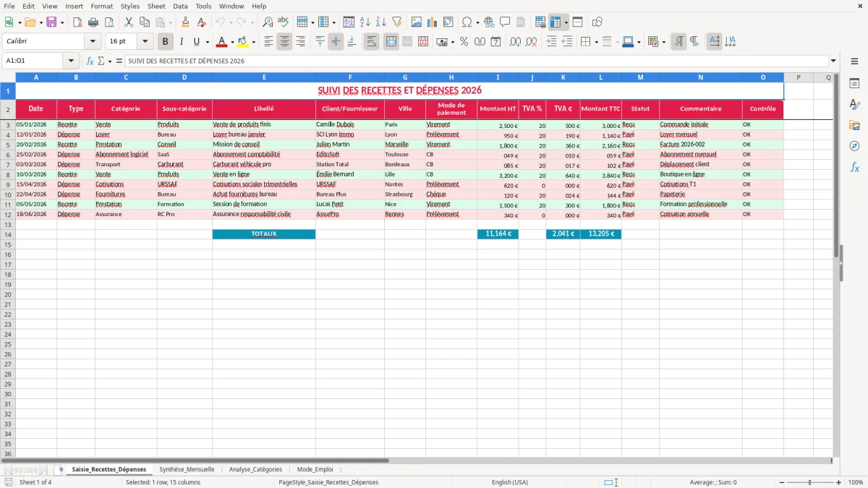Run the spelling check
Image resolution: width=868 pixels, height=488 pixels.
(x=284, y=22)
